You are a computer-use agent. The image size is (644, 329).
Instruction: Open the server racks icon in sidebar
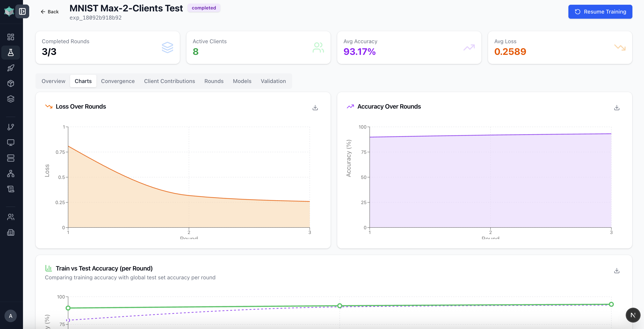click(11, 158)
